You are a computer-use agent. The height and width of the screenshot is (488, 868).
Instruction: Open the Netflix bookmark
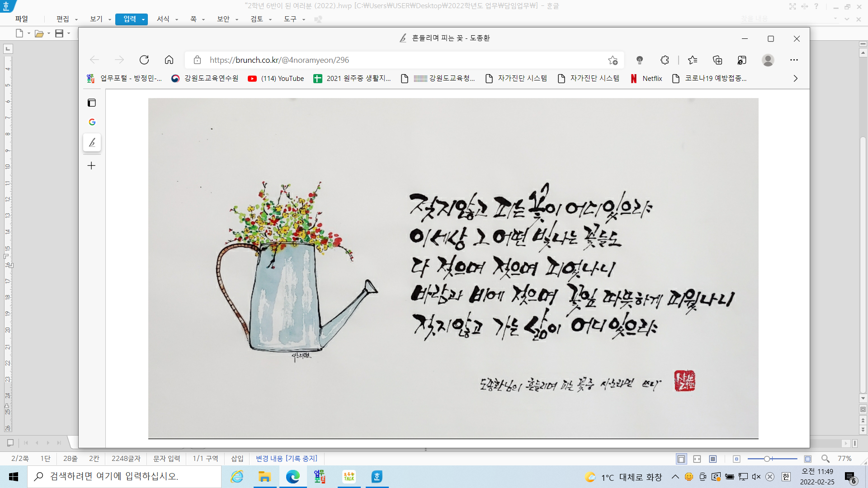click(646, 78)
